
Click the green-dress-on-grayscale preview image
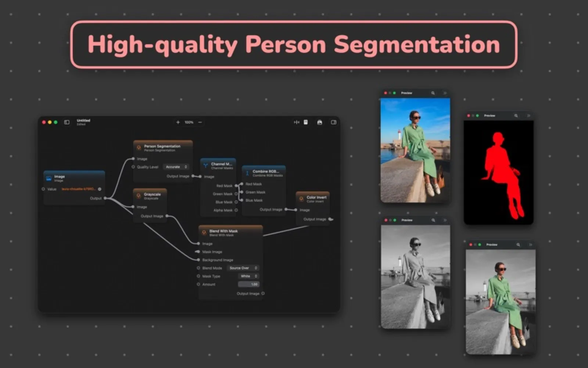pos(501,302)
